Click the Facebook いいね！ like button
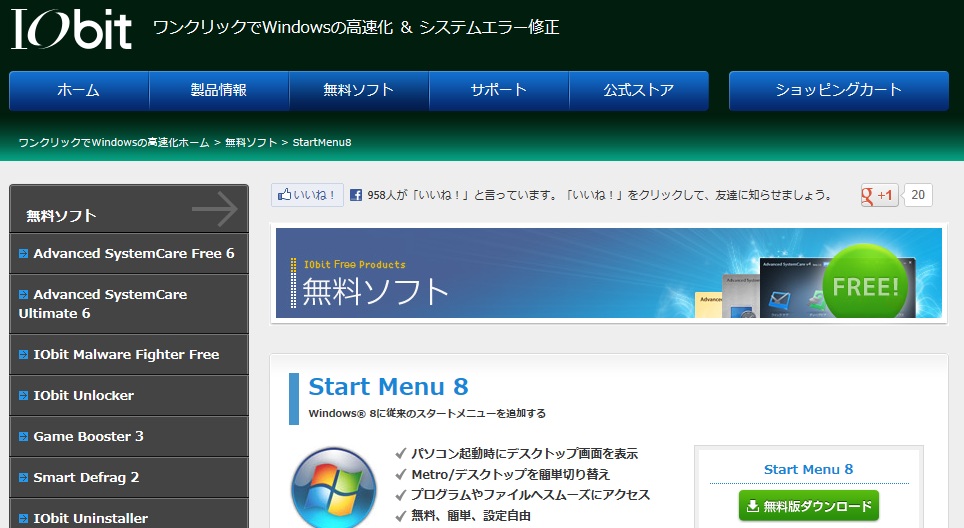The image size is (964, 528). tap(307, 195)
